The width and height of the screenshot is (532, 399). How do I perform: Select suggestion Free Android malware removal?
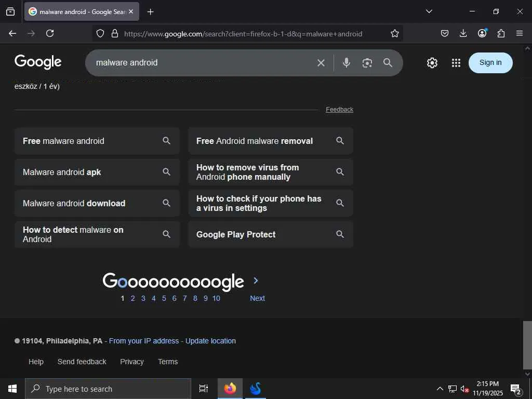pos(271,141)
